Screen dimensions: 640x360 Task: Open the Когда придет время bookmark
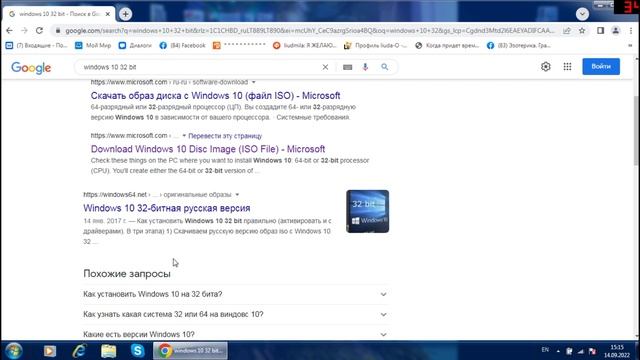pyautogui.click(x=447, y=45)
